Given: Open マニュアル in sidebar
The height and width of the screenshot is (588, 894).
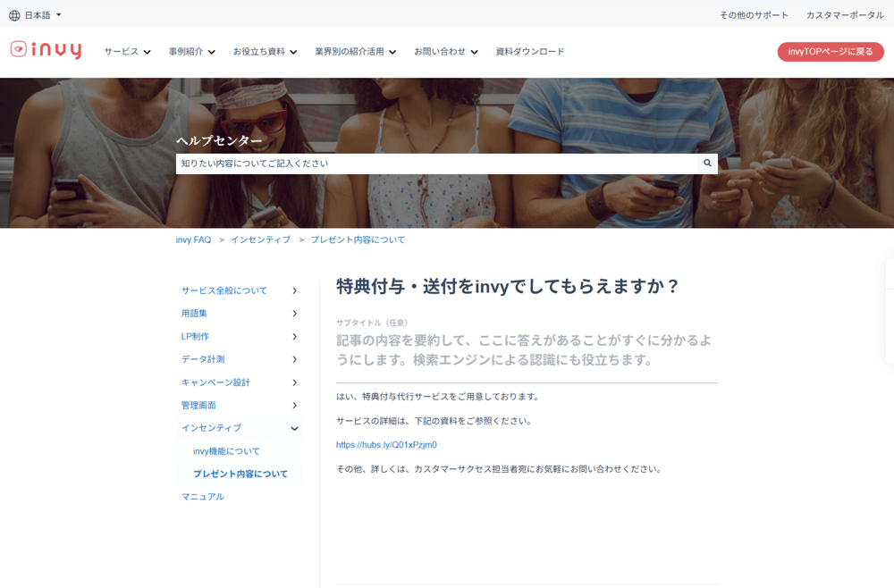Looking at the screenshot, I should click(203, 497).
